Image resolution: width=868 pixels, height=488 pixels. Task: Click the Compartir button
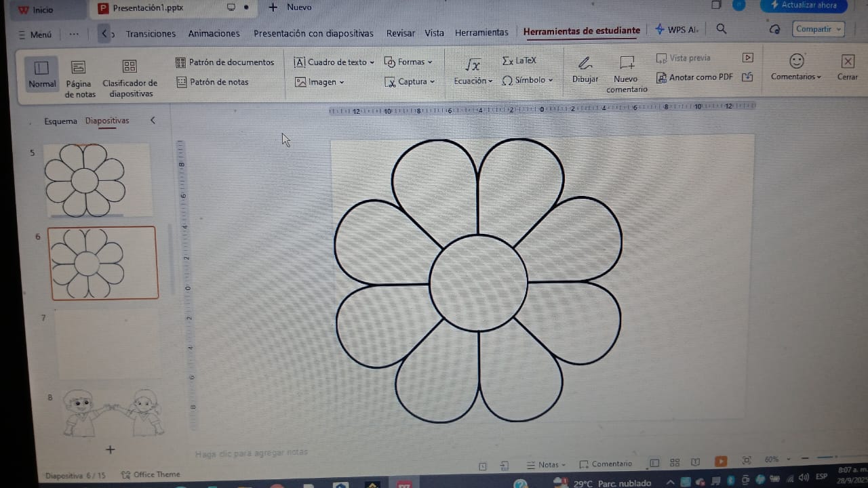818,29
